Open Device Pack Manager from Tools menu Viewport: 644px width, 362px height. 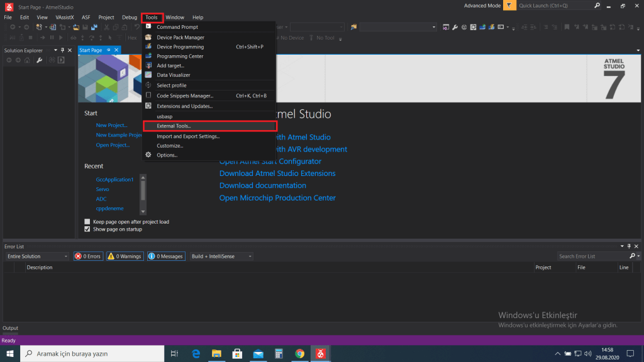[180, 38]
